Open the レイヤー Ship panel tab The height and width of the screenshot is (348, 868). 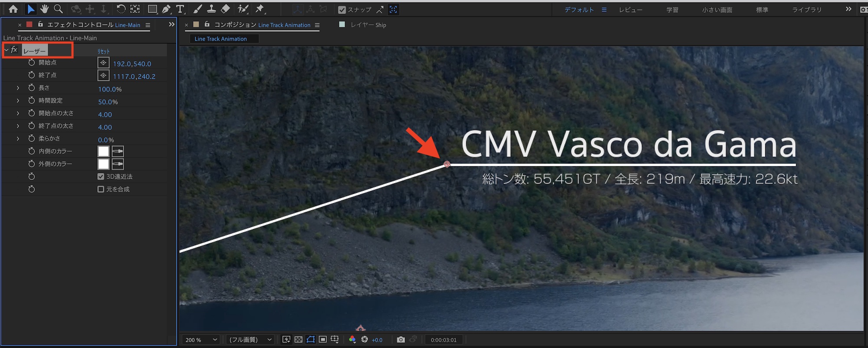click(x=368, y=25)
